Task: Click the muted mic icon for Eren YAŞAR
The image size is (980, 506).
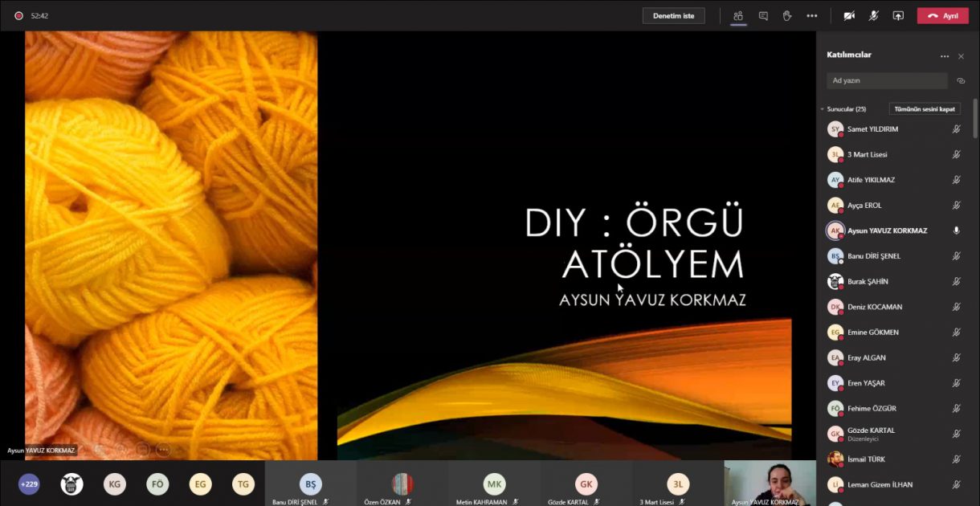Action: click(x=956, y=383)
